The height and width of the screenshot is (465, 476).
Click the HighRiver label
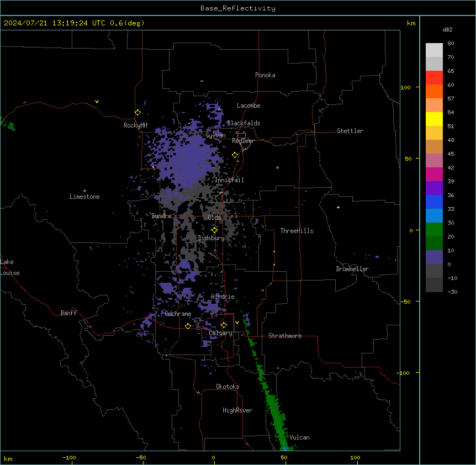(237, 410)
